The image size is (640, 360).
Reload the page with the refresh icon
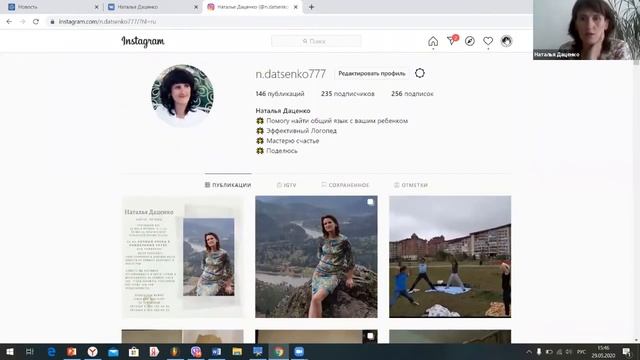(36, 22)
